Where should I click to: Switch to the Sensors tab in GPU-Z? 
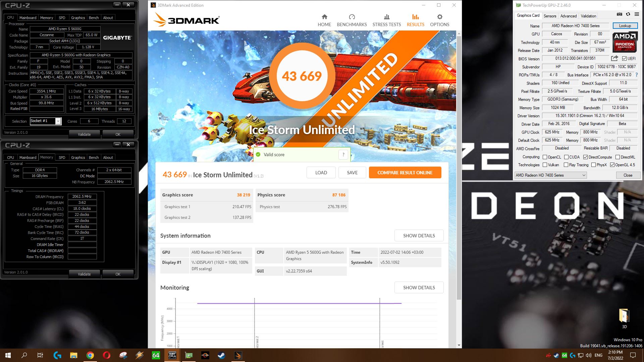tap(550, 16)
